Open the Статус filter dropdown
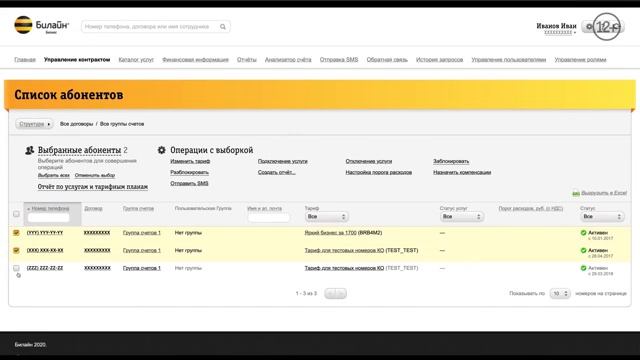This screenshot has height=360, width=640. pos(602,216)
